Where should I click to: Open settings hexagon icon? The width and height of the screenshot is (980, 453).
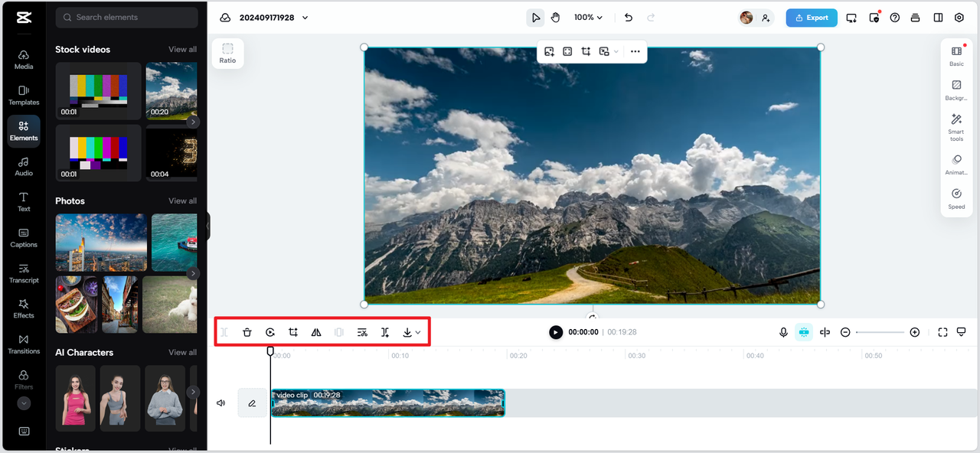click(959, 18)
